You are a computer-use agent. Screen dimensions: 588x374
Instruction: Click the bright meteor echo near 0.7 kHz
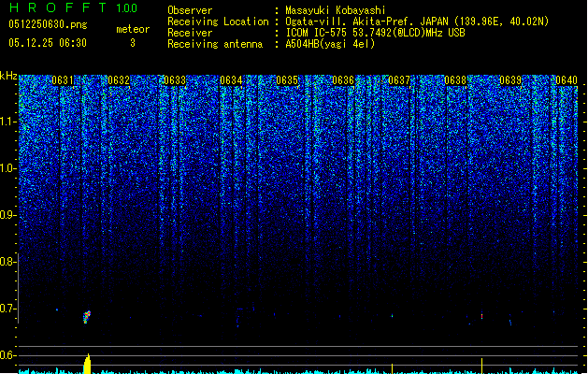(x=87, y=317)
